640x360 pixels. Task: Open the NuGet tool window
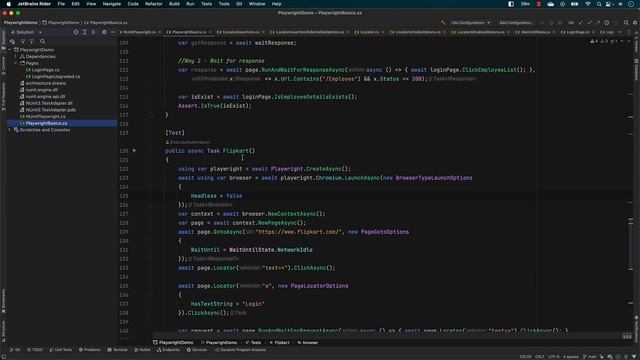[x=142, y=350]
